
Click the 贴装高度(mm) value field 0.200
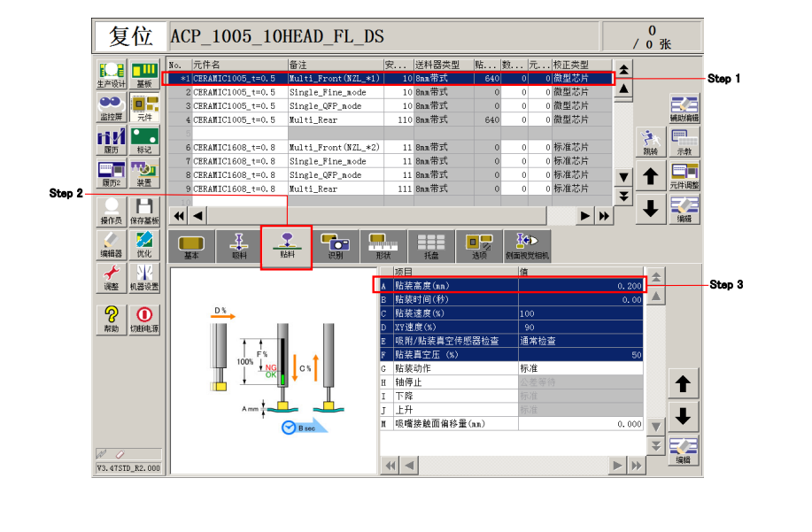[x=581, y=287]
